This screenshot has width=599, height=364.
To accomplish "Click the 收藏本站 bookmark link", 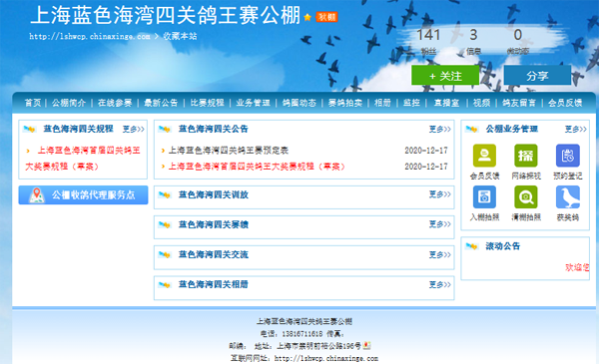I will pos(180,36).
